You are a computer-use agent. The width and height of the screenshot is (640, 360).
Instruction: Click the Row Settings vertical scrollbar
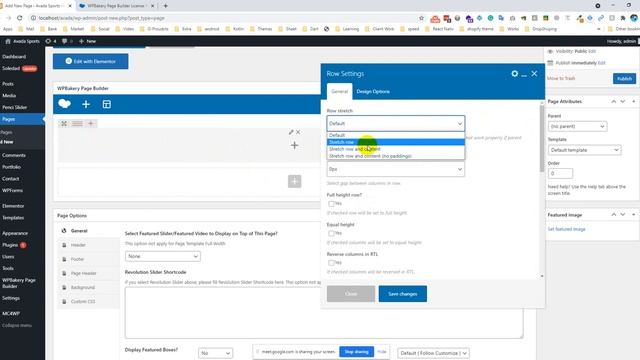542,139
